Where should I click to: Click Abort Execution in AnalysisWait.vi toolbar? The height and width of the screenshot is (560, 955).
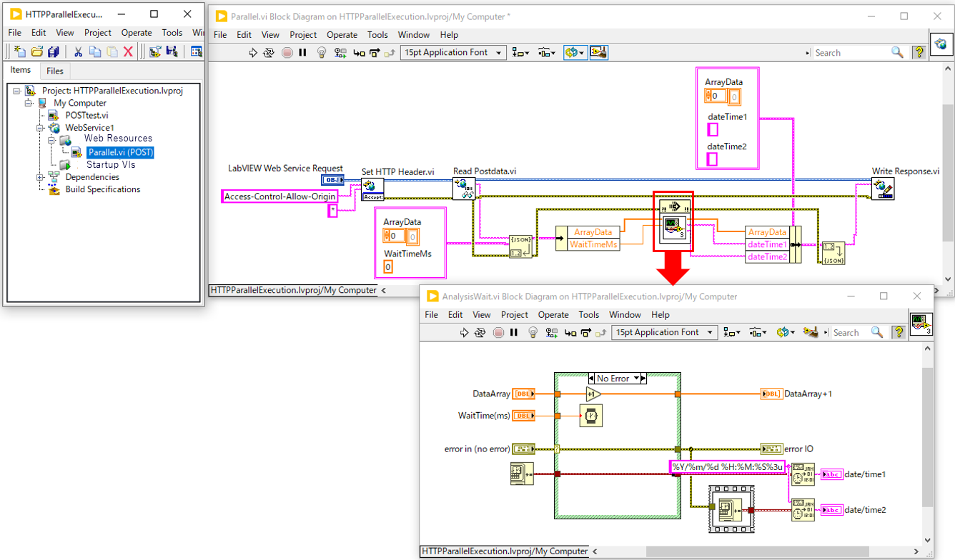coord(498,332)
